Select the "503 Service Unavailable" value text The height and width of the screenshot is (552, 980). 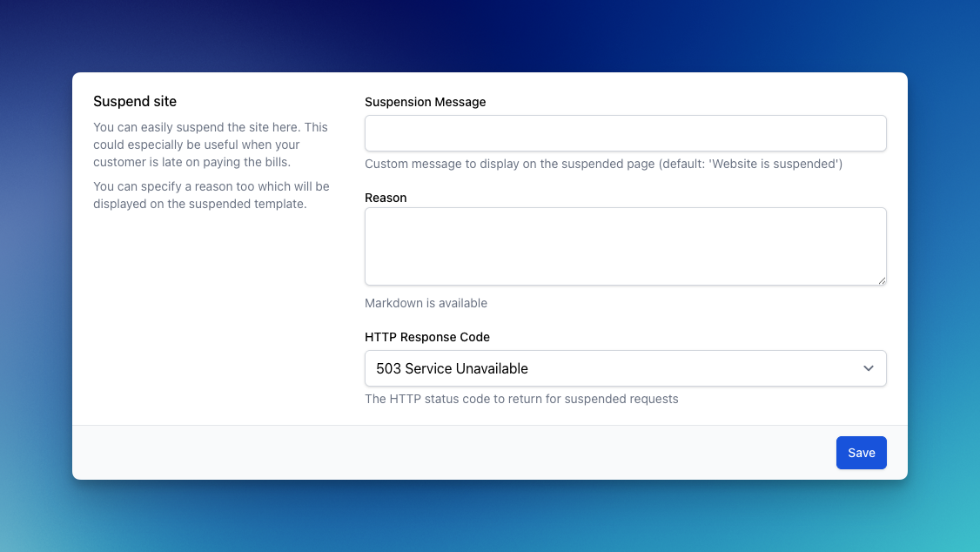[452, 368]
